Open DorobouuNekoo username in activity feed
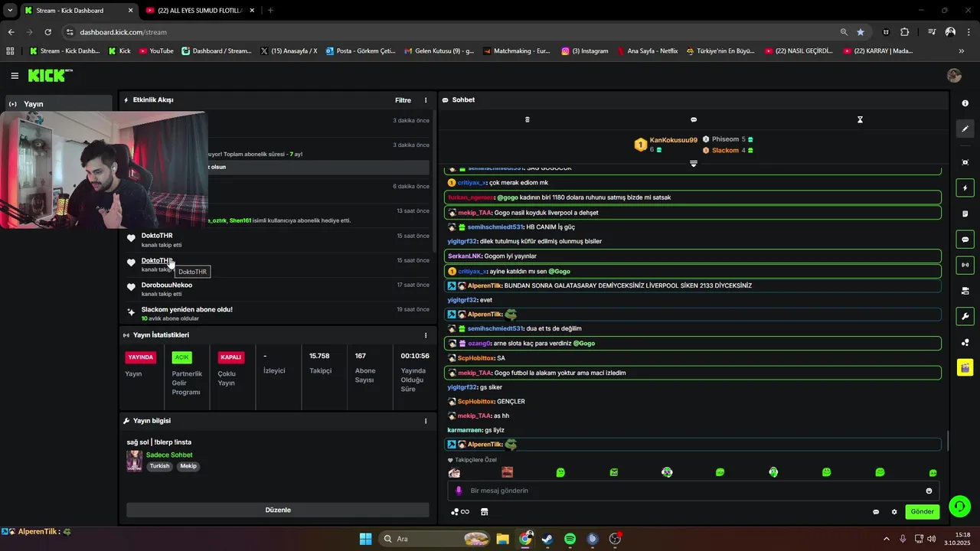 tap(167, 285)
